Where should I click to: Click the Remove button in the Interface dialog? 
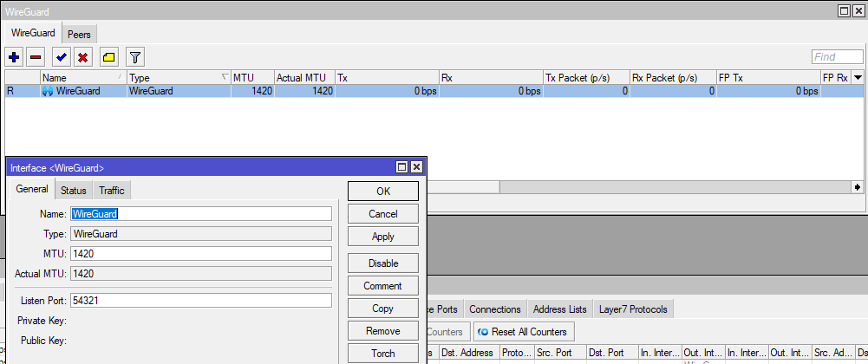point(383,331)
